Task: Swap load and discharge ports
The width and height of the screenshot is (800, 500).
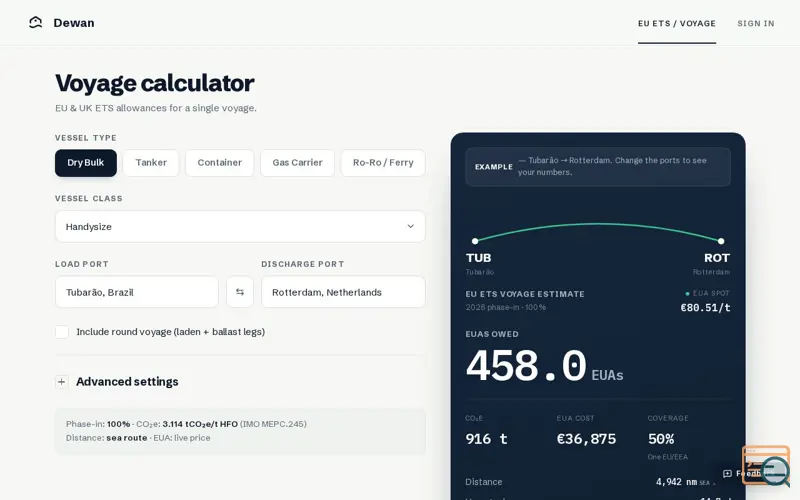Action: [240, 292]
